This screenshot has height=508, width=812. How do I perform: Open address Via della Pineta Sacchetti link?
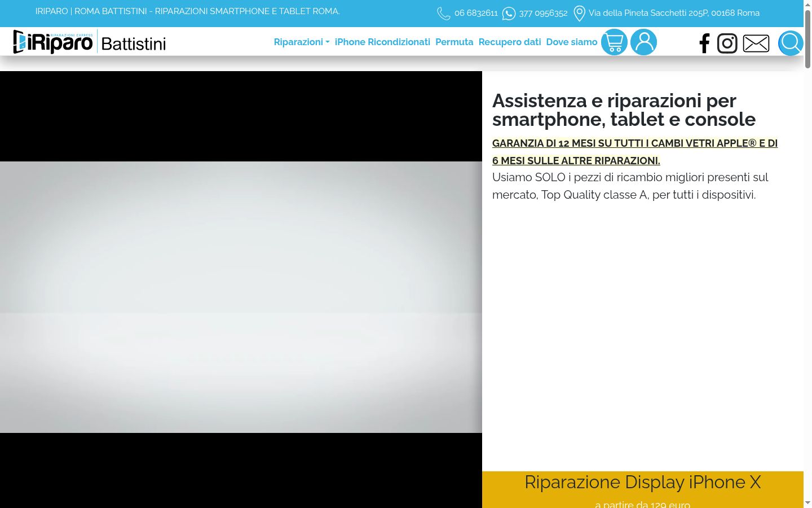click(x=674, y=13)
